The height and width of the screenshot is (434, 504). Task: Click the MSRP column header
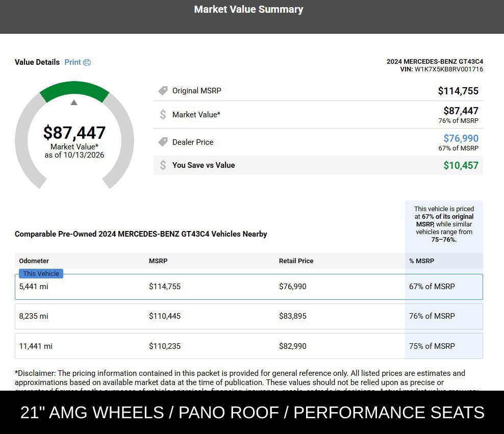coord(158,261)
